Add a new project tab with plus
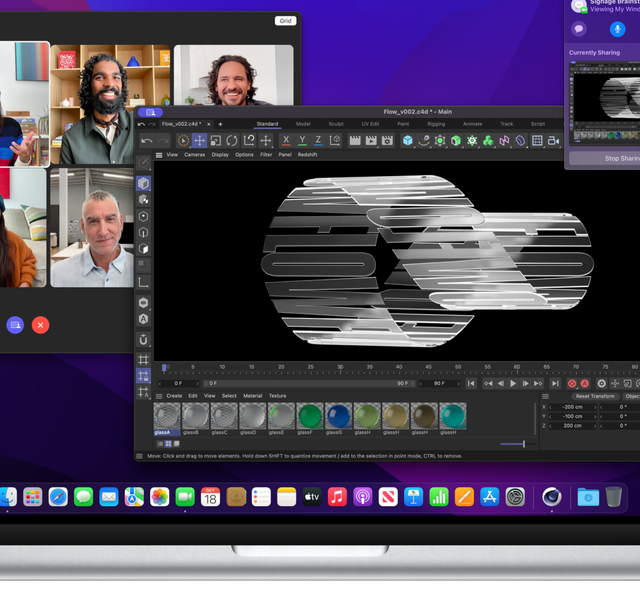The height and width of the screenshot is (609, 640). pos(220,124)
